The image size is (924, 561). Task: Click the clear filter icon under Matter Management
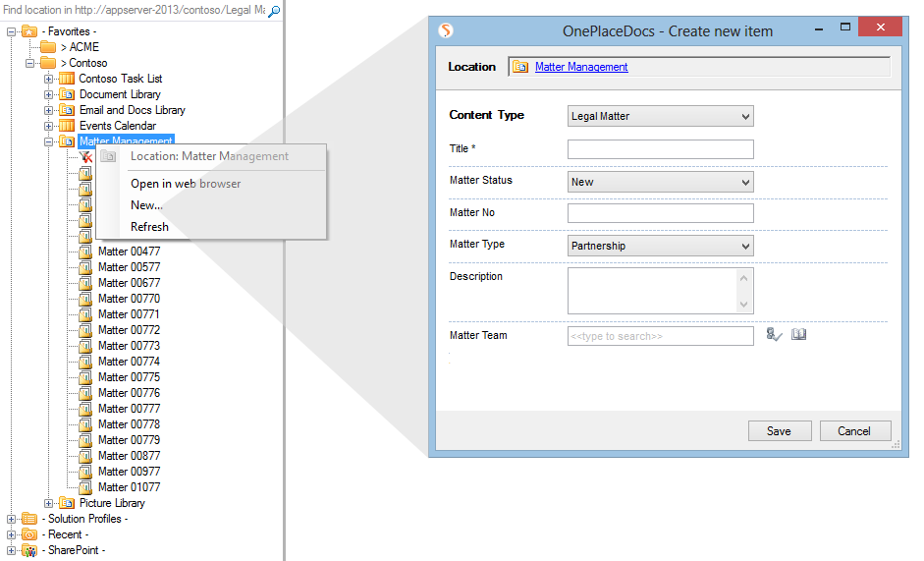pos(85,157)
